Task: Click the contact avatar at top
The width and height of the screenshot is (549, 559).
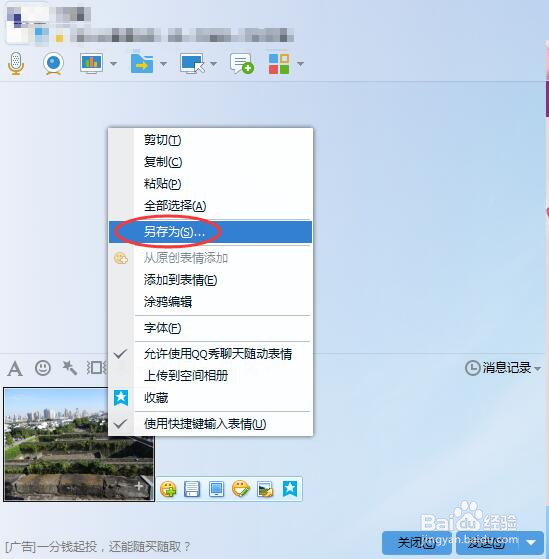Action: [x=28, y=24]
